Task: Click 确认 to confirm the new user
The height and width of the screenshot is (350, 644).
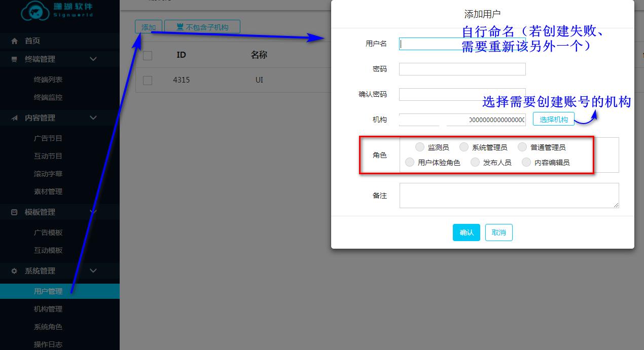Action: click(x=466, y=232)
